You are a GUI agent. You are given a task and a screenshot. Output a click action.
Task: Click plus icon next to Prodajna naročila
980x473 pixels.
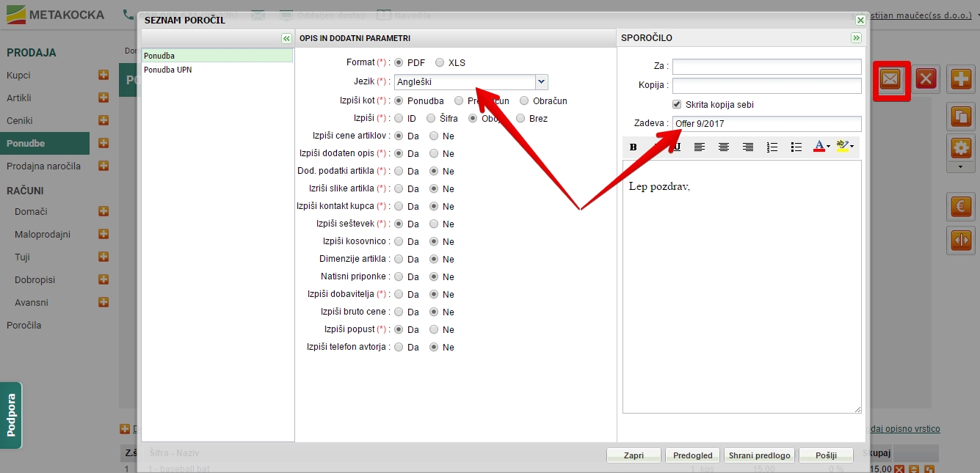point(104,166)
